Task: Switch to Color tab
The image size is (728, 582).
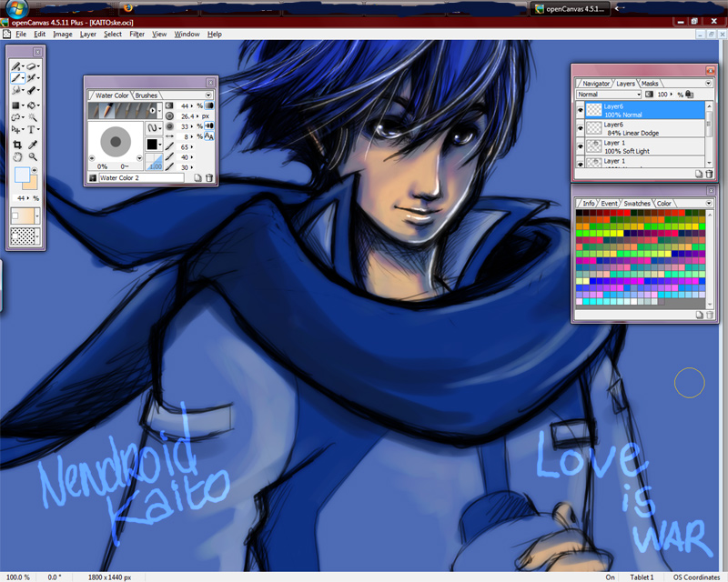Action: coord(663,204)
